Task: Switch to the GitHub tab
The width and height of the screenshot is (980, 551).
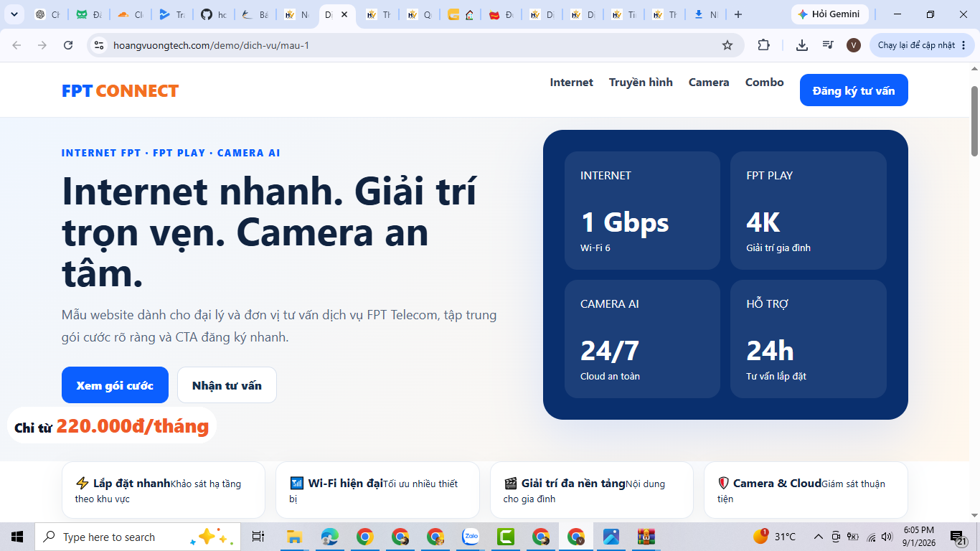Action: pos(214,14)
